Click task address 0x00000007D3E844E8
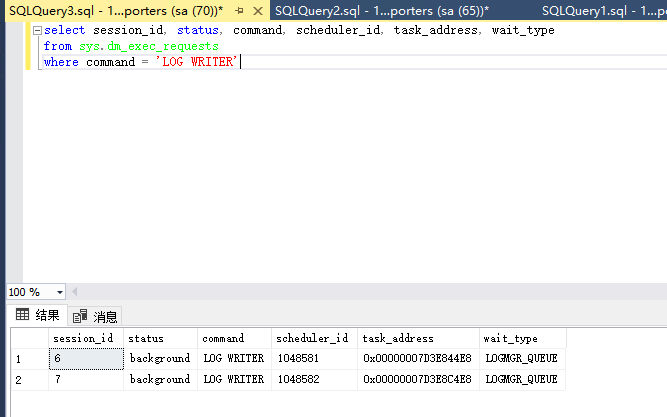This screenshot has width=667, height=417. [417, 358]
